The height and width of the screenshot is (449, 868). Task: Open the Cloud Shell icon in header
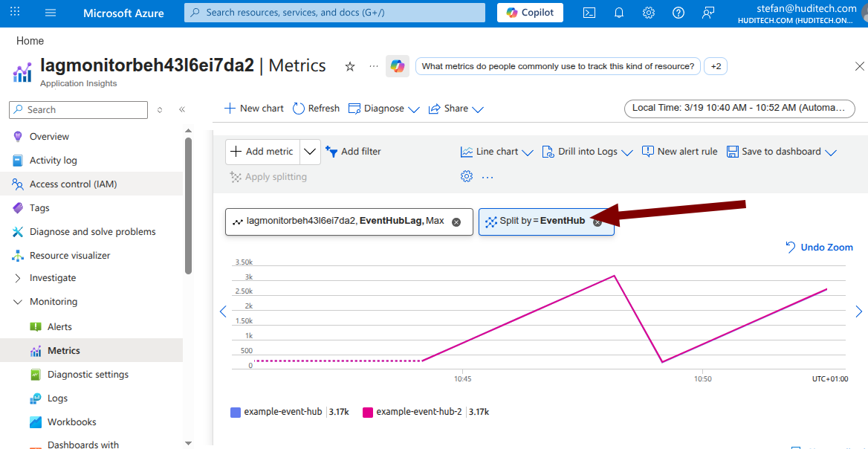(x=589, y=13)
